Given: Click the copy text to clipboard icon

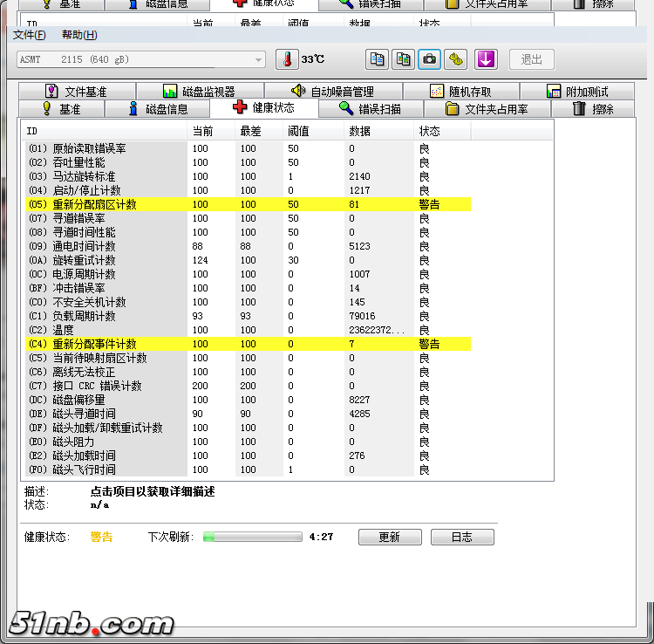Looking at the screenshot, I should click(377, 59).
